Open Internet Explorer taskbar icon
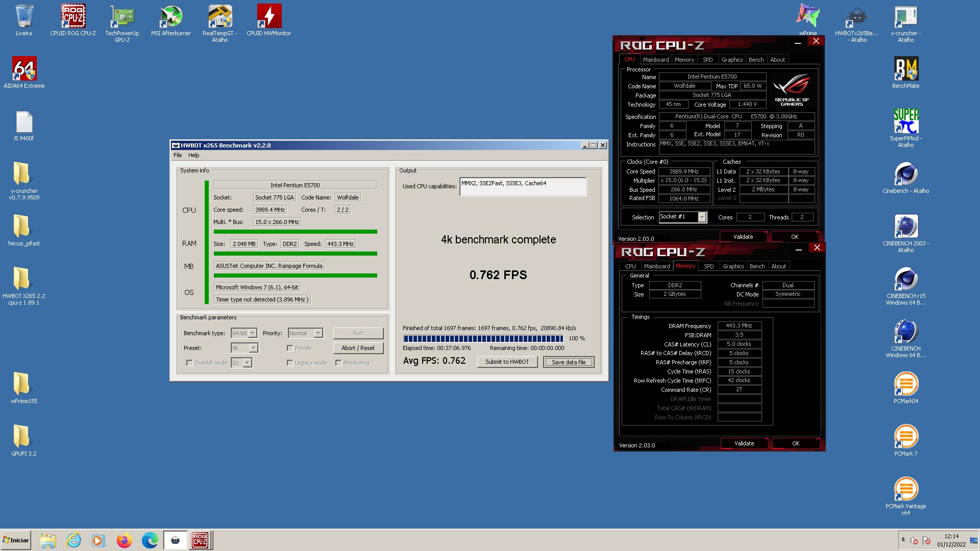Image resolution: width=980 pixels, height=551 pixels. click(x=74, y=540)
